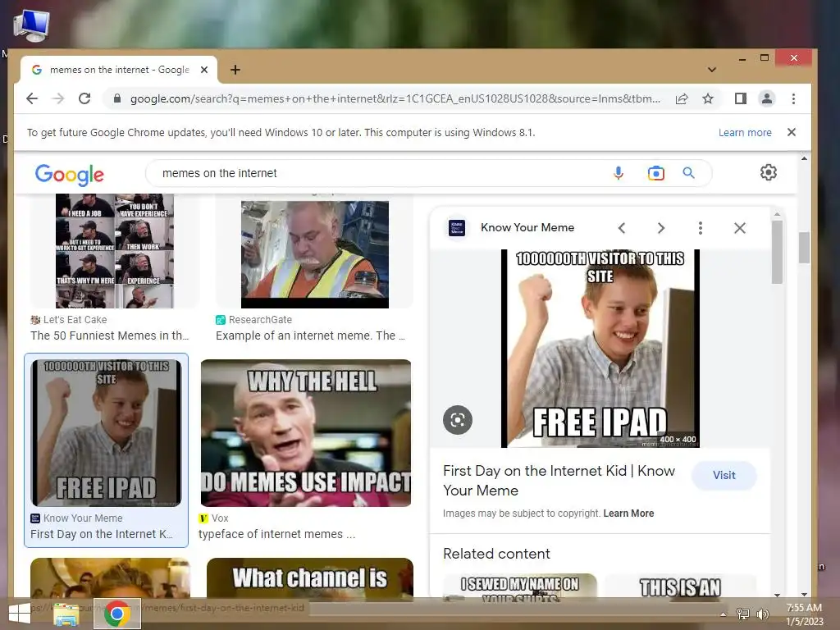Show hidden system tray icons
Image resolution: width=840 pixels, height=630 pixels.
(724, 614)
